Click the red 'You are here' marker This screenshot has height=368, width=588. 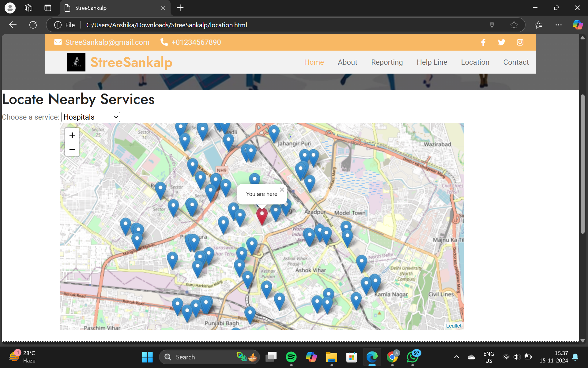pyautogui.click(x=262, y=215)
